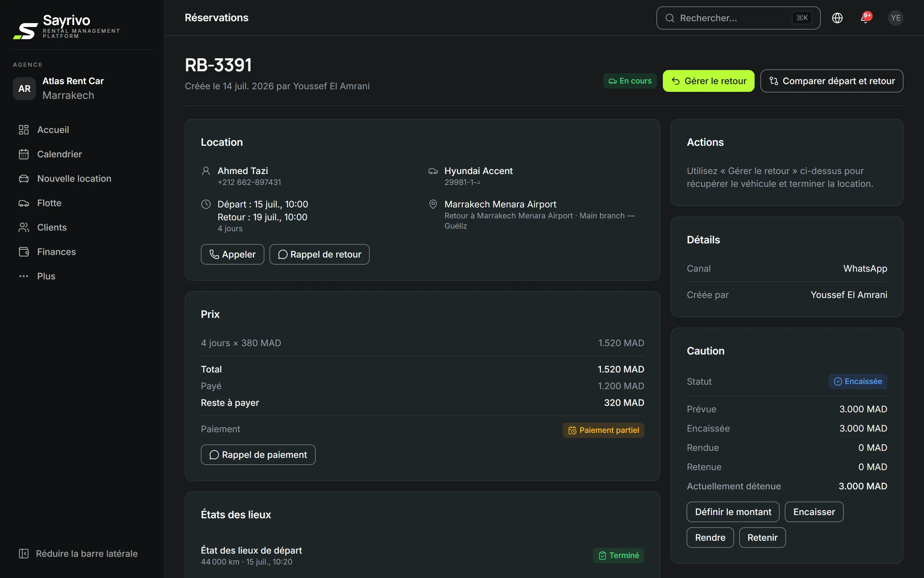This screenshot has width=924, height=578.
Task: Open the language globe icon
Action: click(x=837, y=18)
